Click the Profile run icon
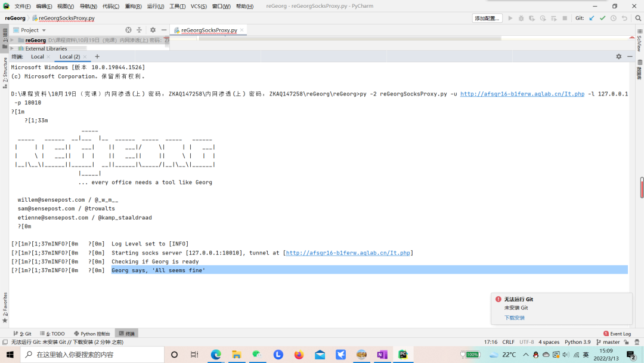This screenshot has width=644, height=363. 543,18
